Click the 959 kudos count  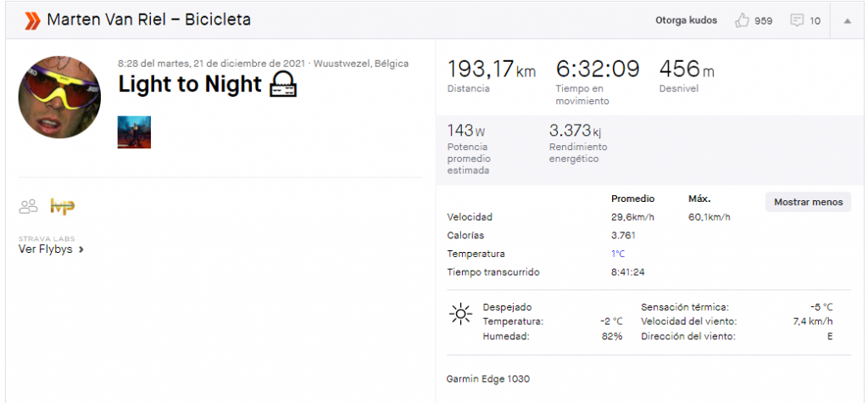pos(764,21)
